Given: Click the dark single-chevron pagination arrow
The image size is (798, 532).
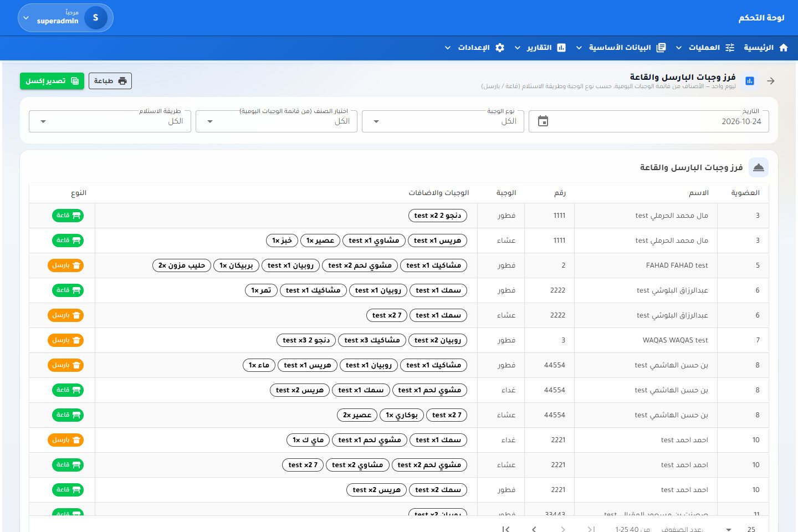Looking at the screenshot, I should 534,529.
